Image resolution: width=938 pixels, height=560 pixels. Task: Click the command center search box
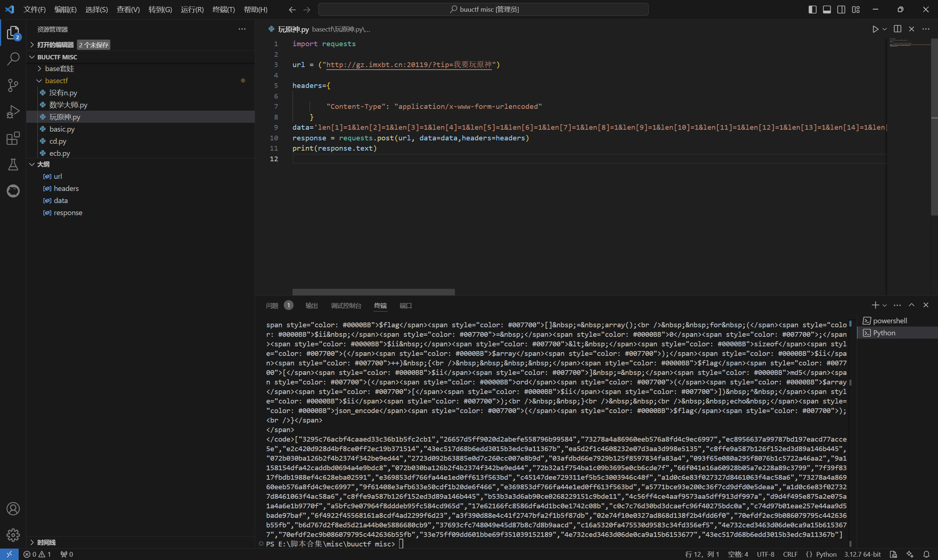[x=483, y=10]
